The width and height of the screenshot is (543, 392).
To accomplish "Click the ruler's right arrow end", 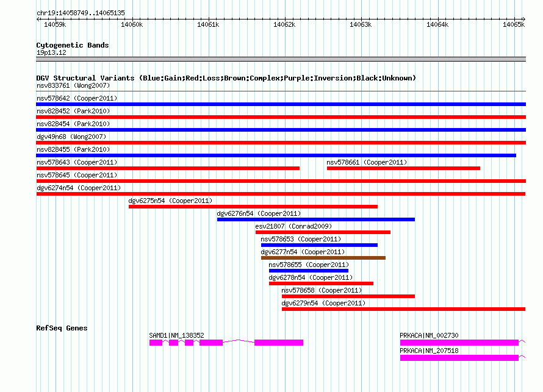I will 524,19.
